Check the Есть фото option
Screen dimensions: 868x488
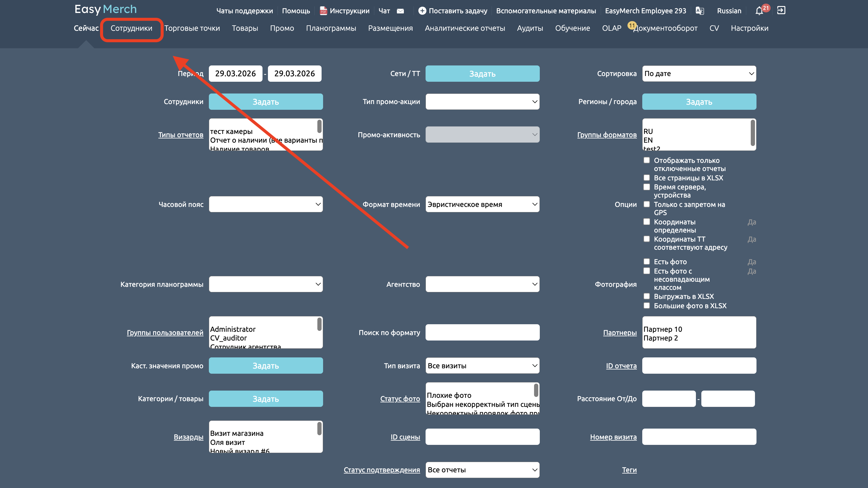point(646,262)
